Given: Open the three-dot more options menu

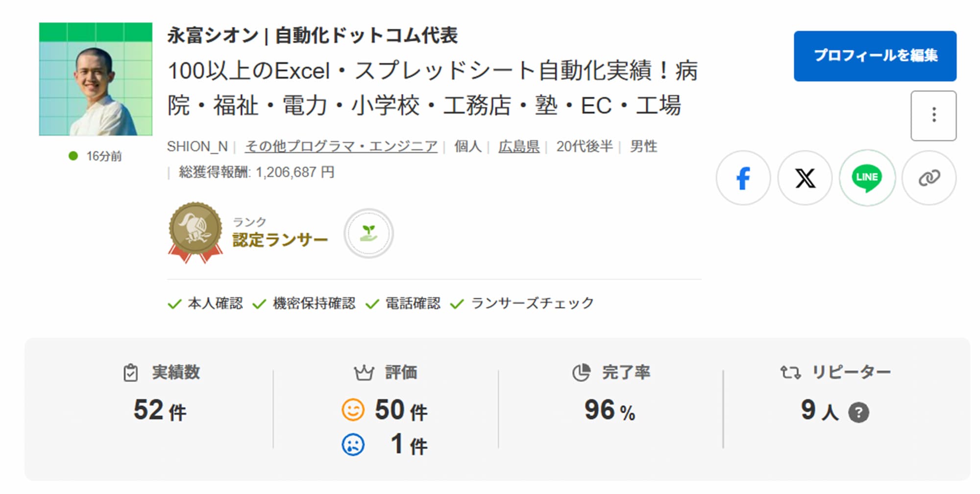Looking at the screenshot, I should click(933, 116).
